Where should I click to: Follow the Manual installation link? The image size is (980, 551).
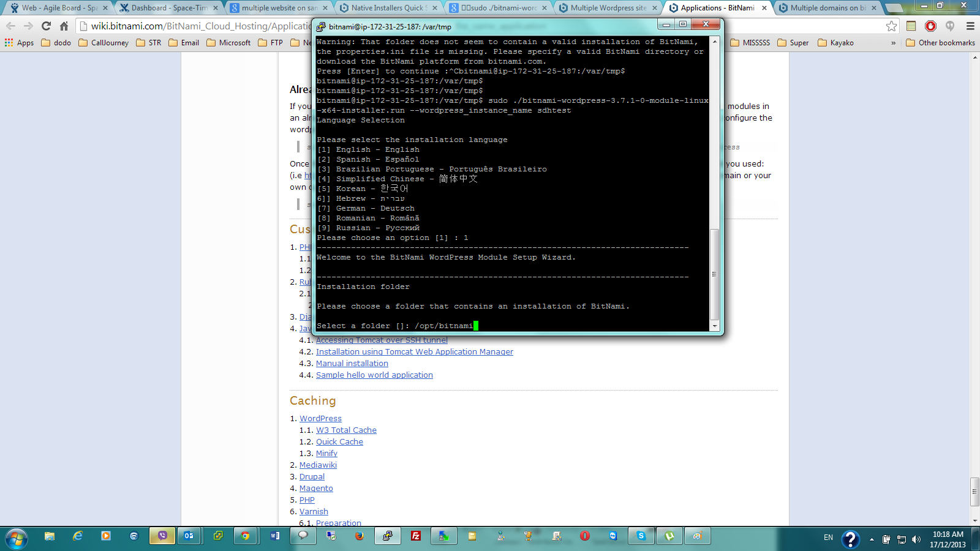tap(352, 364)
